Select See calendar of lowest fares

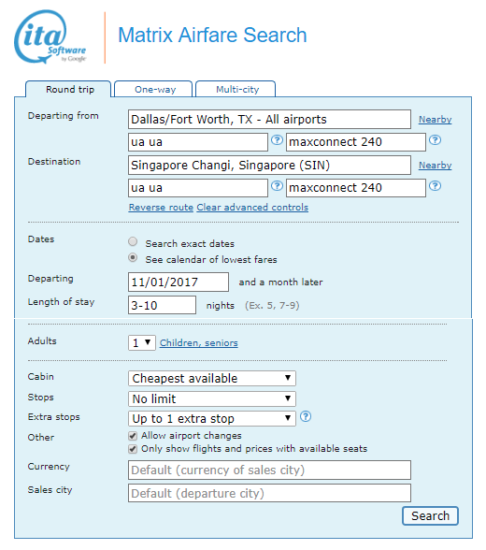133,258
